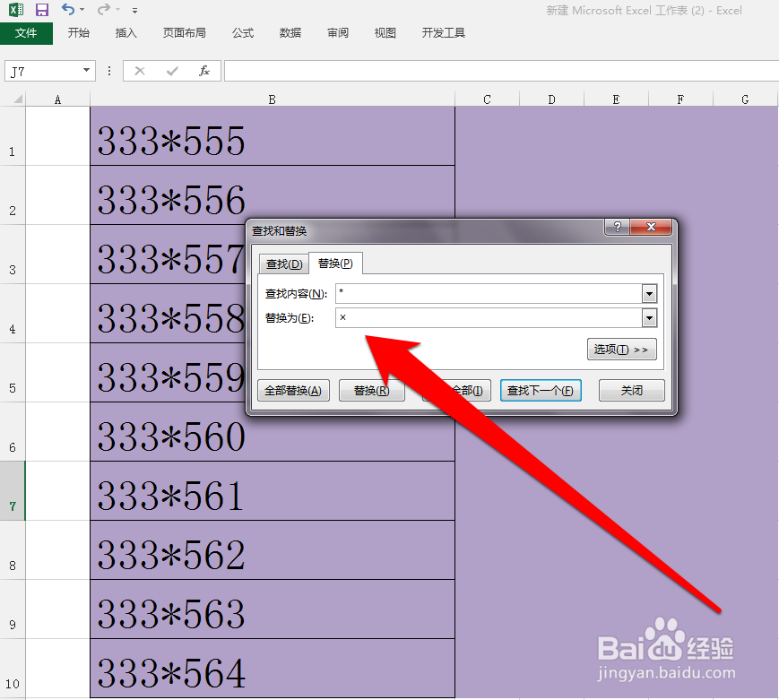Click cell containing 333*555
This screenshot has width=779, height=700.
(x=273, y=135)
